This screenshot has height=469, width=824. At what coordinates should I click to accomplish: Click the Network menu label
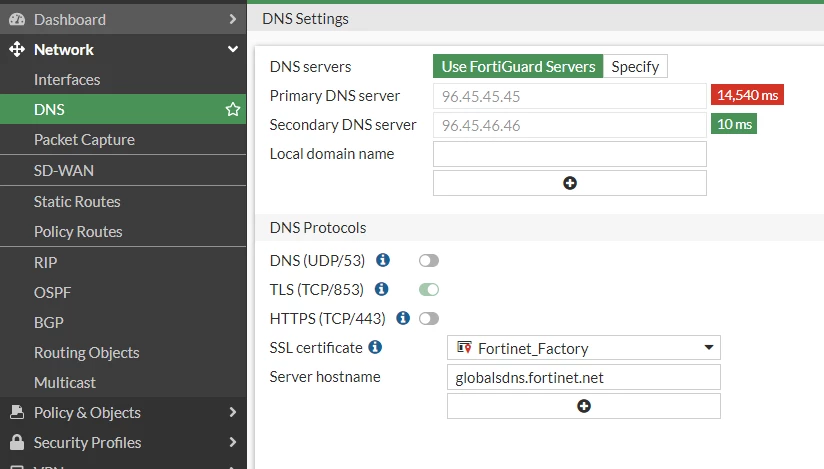(64, 49)
